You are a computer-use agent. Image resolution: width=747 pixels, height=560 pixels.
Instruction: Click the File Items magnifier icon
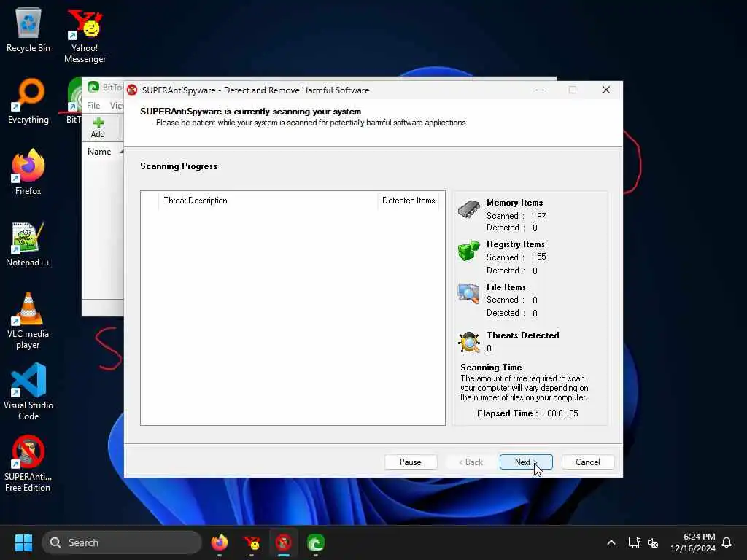(x=469, y=293)
